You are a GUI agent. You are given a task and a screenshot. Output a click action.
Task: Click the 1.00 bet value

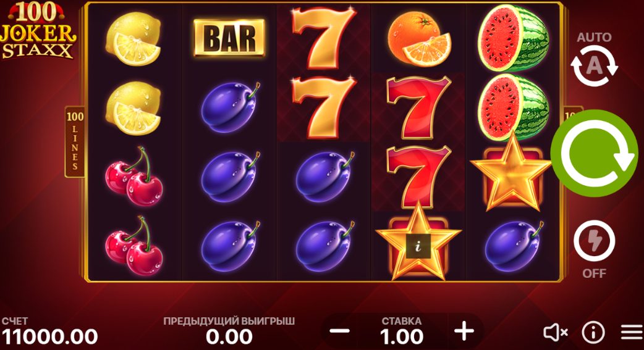[402, 337]
